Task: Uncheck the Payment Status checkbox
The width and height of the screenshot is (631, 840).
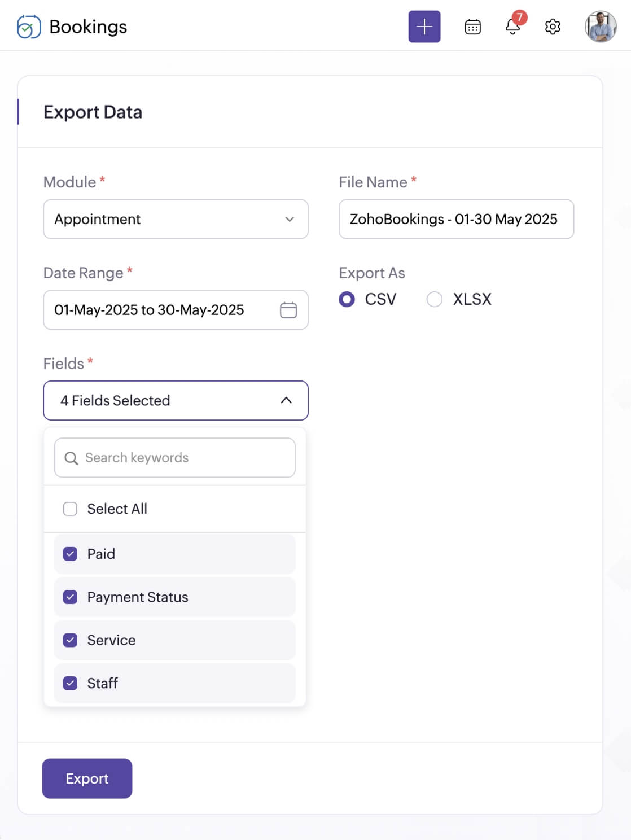Action: click(71, 597)
